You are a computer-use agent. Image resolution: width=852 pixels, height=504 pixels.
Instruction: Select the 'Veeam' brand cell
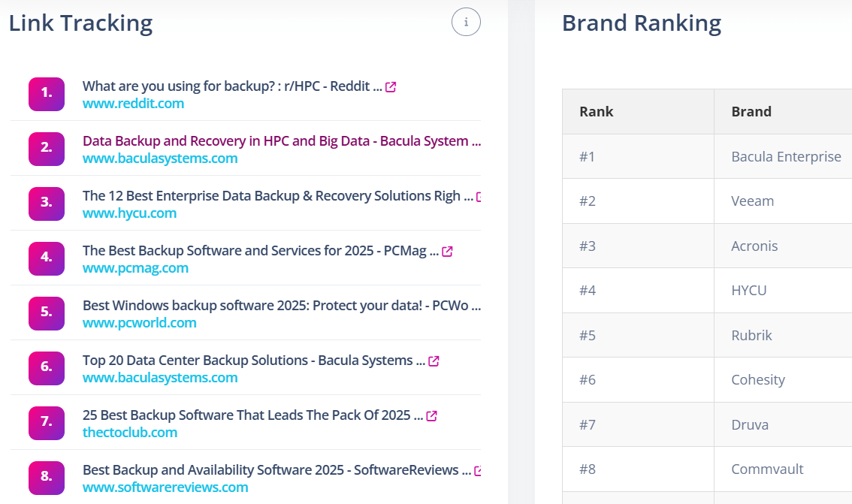783,201
